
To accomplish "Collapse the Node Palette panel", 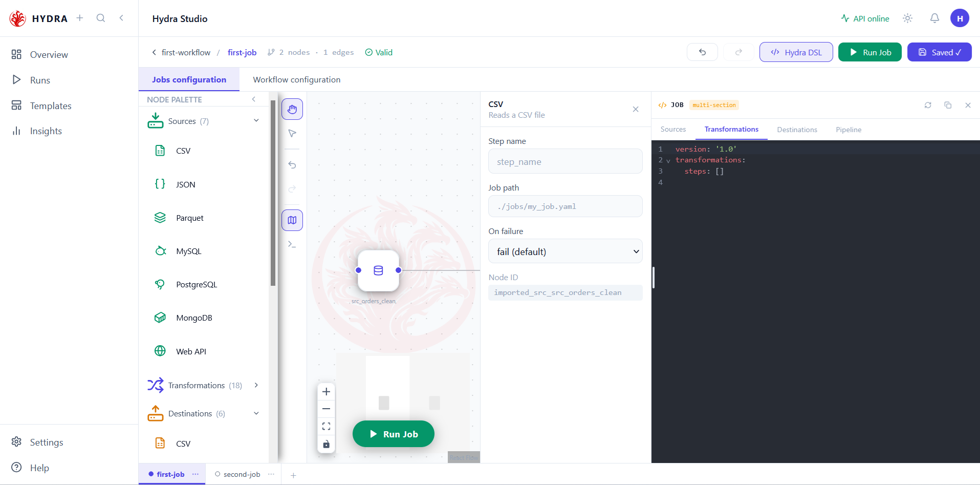I will pos(254,99).
